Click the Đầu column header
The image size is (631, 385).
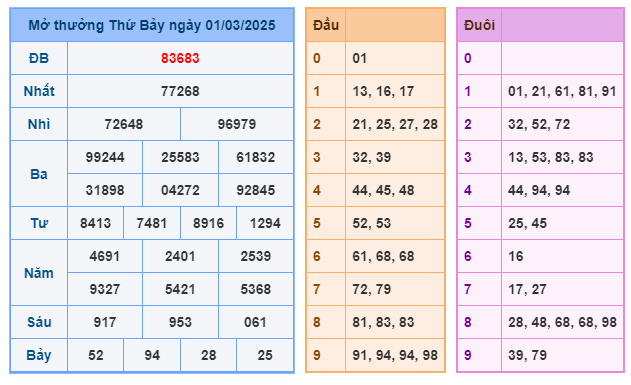pyautogui.click(x=326, y=25)
